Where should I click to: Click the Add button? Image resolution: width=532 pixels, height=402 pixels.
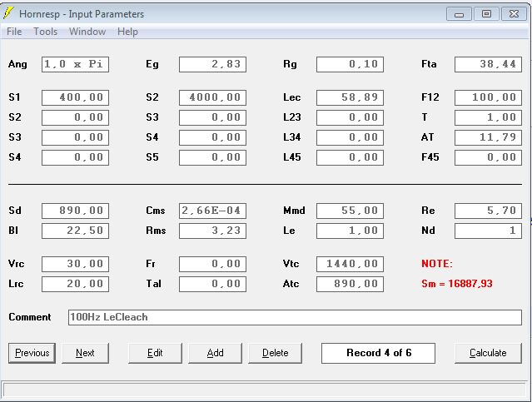tap(215, 353)
